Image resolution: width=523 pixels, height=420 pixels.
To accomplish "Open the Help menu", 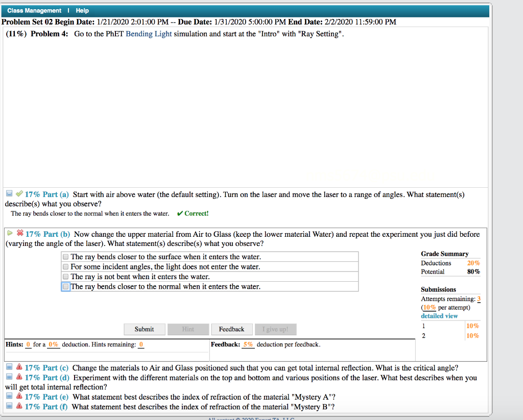I will pyautogui.click(x=82, y=10).
